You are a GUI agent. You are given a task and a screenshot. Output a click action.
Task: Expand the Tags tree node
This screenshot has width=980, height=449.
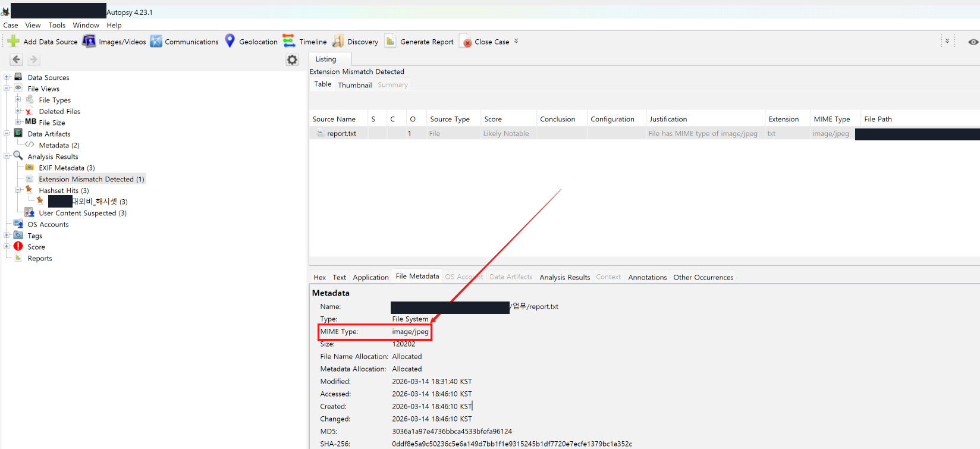[7, 235]
